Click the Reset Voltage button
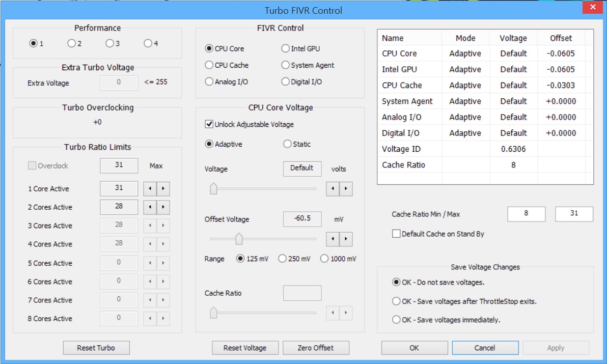The image size is (607, 364). [x=245, y=348]
